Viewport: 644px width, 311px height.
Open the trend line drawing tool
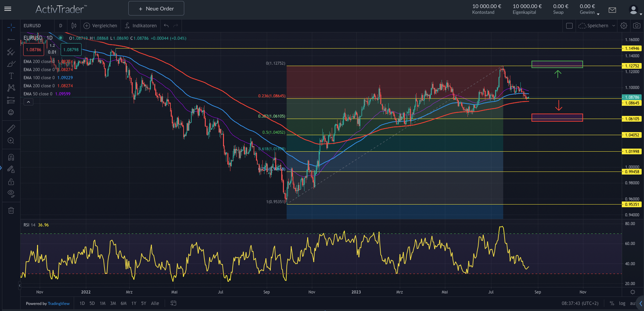coord(11,40)
